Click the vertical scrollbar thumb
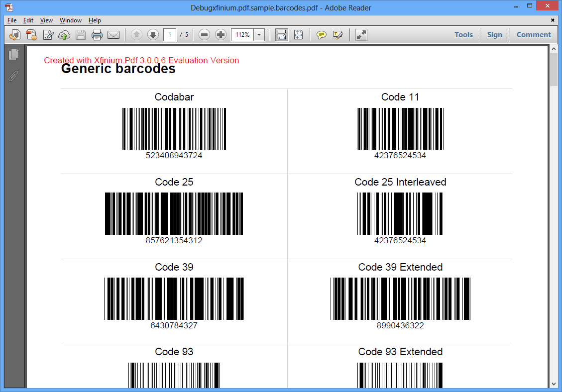Viewport: 562px width, 392px height. coord(554,70)
